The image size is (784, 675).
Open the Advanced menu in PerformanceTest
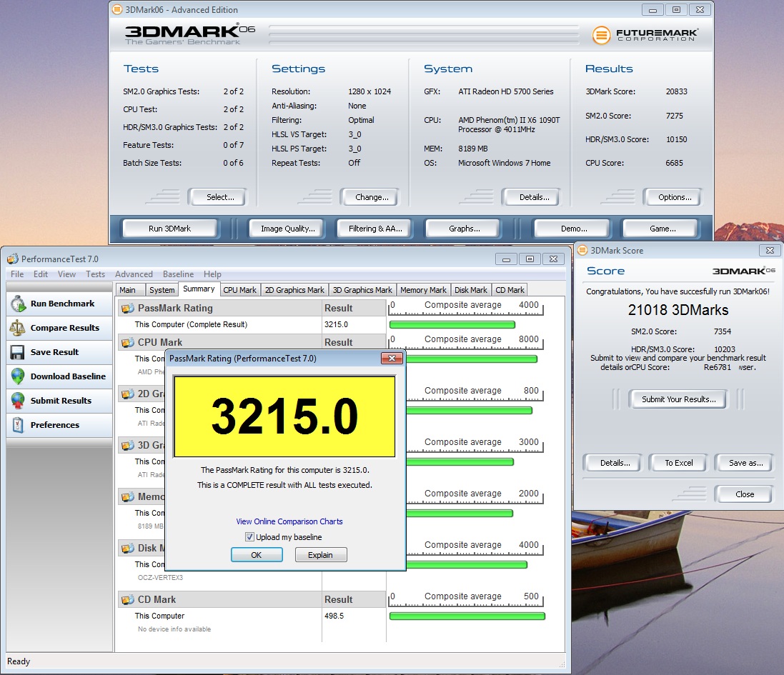tap(134, 274)
